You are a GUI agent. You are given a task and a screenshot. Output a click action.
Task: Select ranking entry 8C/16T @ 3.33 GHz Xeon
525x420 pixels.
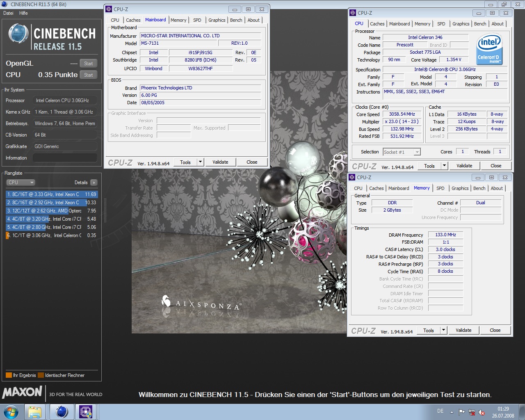pyautogui.click(x=52, y=194)
